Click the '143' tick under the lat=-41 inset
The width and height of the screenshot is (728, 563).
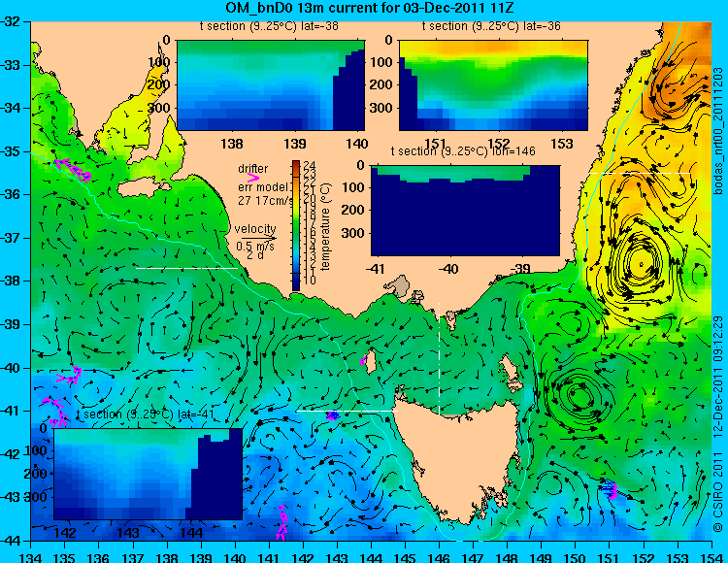pos(128,532)
